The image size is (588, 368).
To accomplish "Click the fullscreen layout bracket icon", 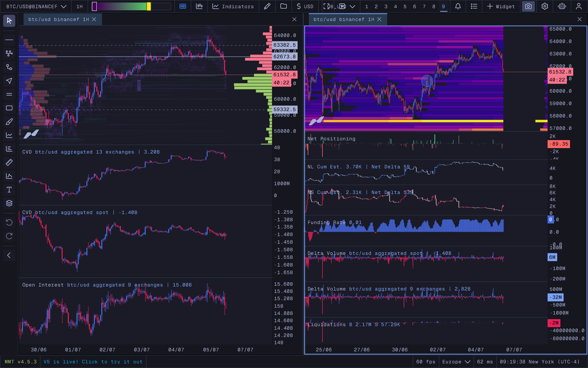I will (326, 6).
